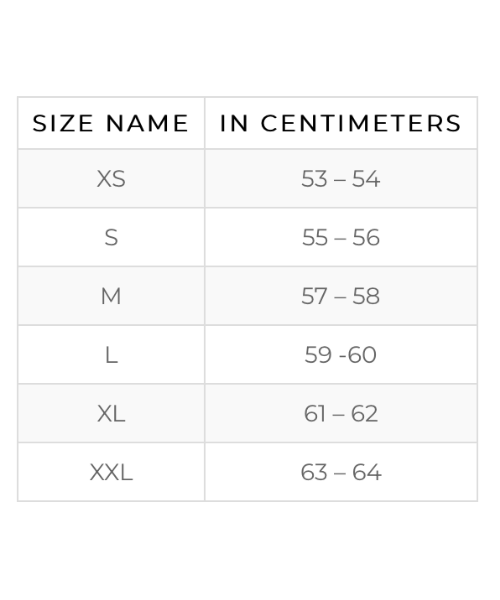Click the 61 – 62 measurement cell

(x=341, y=413)
